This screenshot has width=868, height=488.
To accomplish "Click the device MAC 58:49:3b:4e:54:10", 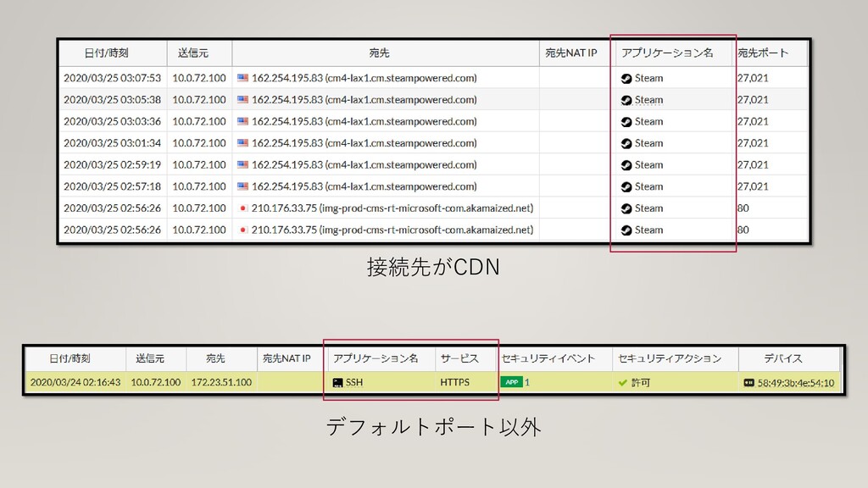I will coord(795,382).
